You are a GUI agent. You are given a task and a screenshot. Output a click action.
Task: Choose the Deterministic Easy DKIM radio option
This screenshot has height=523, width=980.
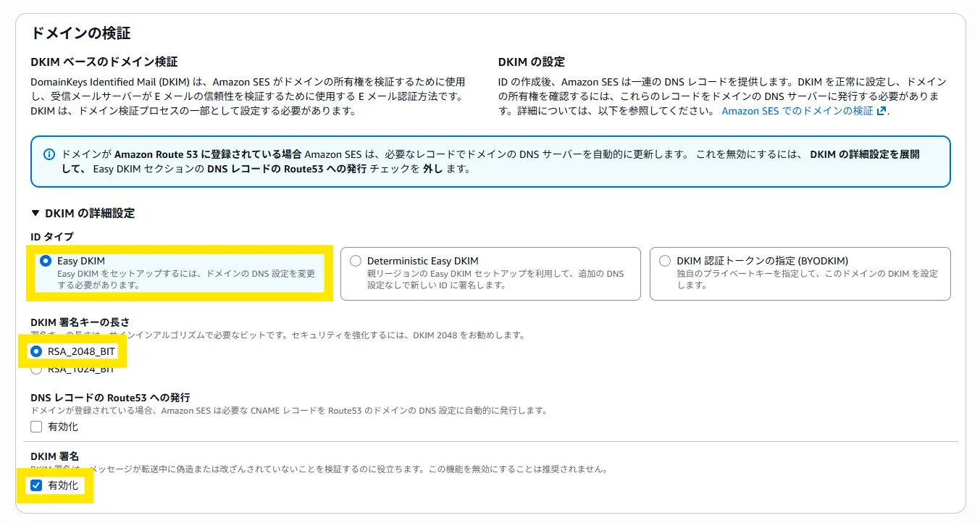point(356,261)
